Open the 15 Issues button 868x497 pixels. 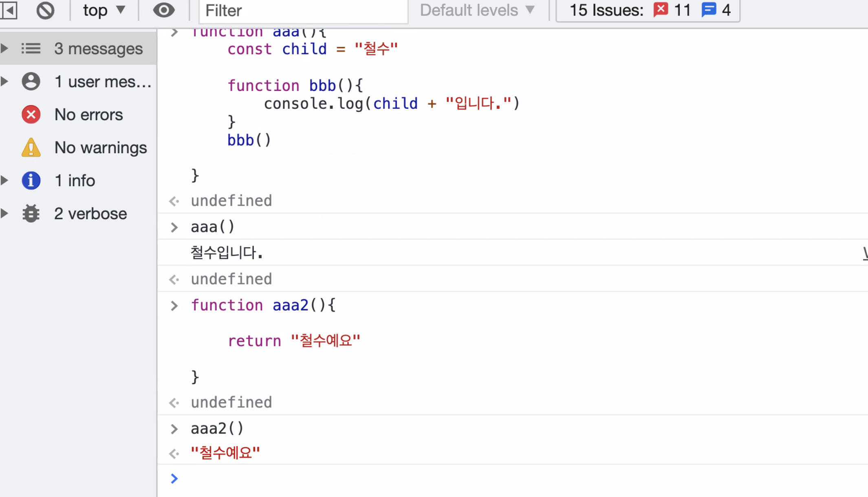pos(606,11)
